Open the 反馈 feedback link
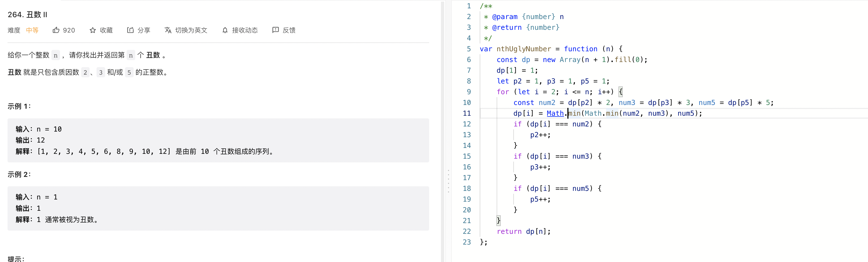The height and width of the screenshot is (262, 868). coord(289,30)
